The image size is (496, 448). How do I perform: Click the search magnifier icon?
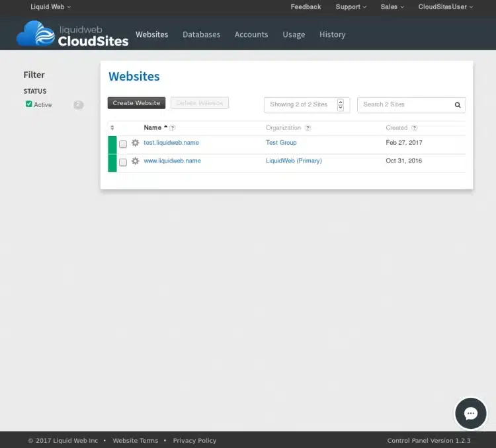(x=458, y=105)
